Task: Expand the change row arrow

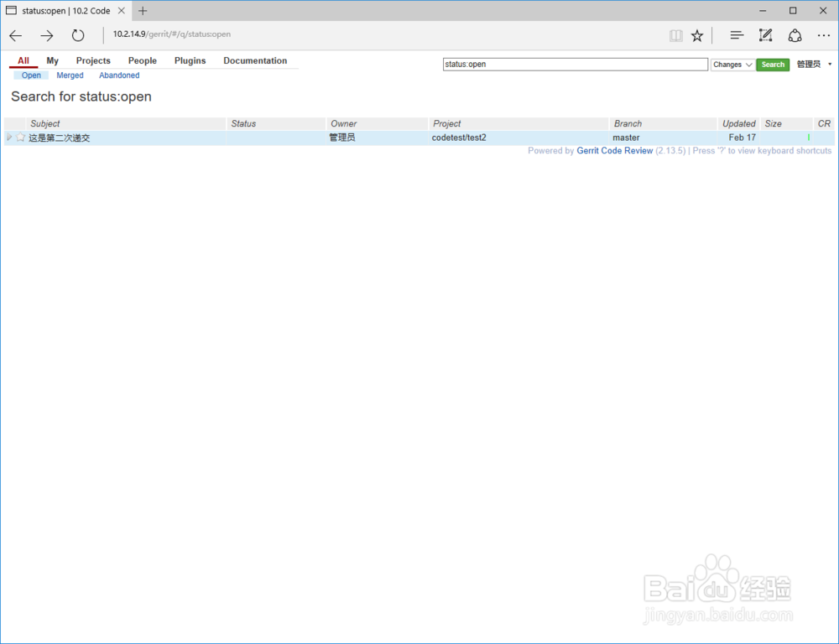Action: [10, 137]
